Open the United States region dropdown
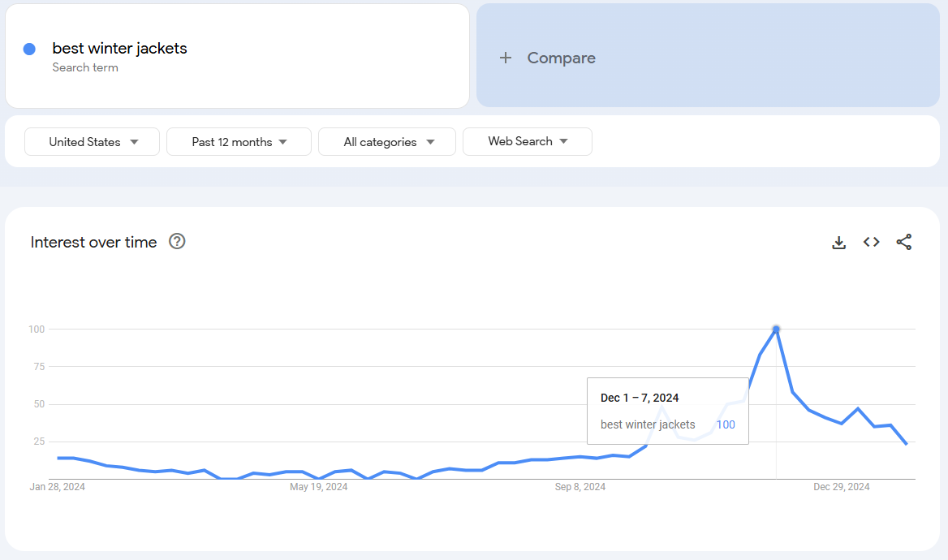 pyautogui.click(x=92, y=141)
